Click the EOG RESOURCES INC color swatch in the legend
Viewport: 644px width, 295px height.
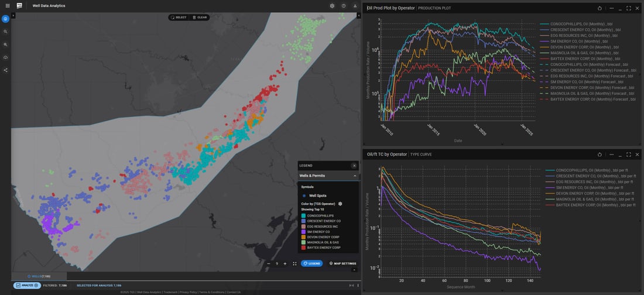click(x=303, y=226)
